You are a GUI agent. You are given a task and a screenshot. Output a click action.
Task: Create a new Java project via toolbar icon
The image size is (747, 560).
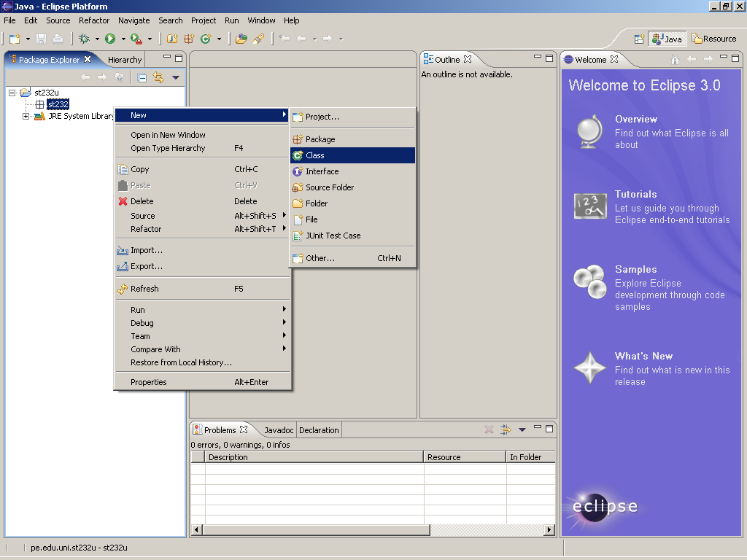[171, 39]
